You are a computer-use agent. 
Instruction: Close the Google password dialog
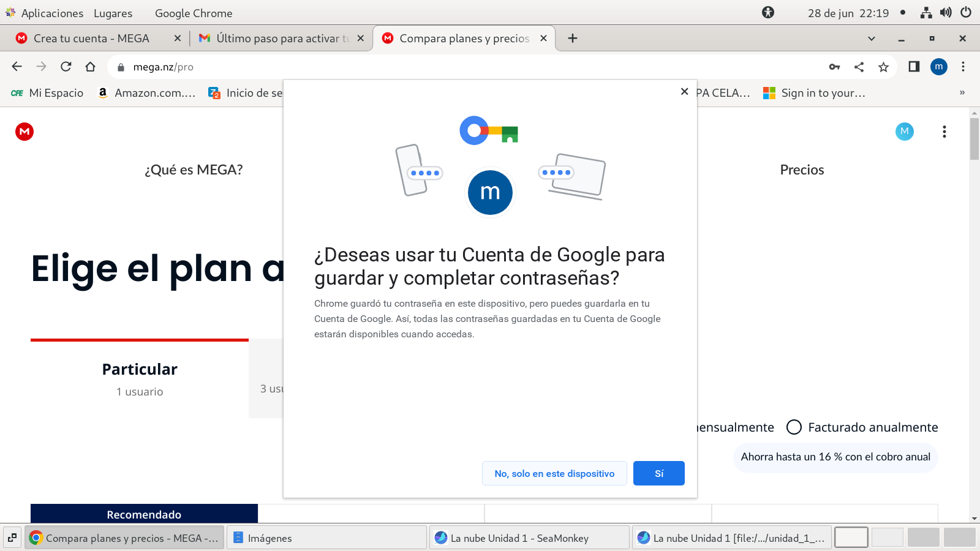[x=684, y=91]
